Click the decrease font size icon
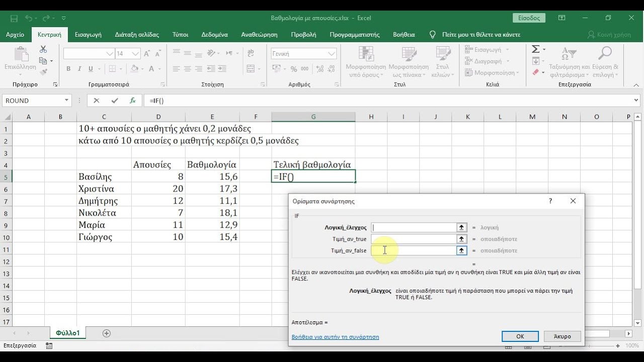 tap(158, 53)
